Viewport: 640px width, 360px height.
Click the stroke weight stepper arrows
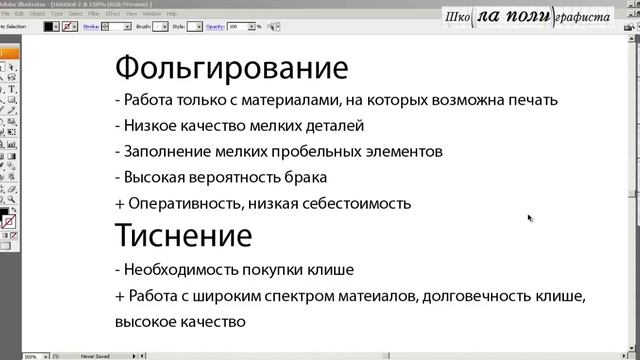pyautogui.click(x=105, y=27)
